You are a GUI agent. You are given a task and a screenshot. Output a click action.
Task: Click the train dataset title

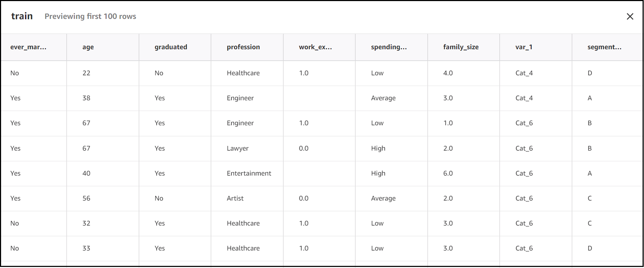tap(22, 16)
